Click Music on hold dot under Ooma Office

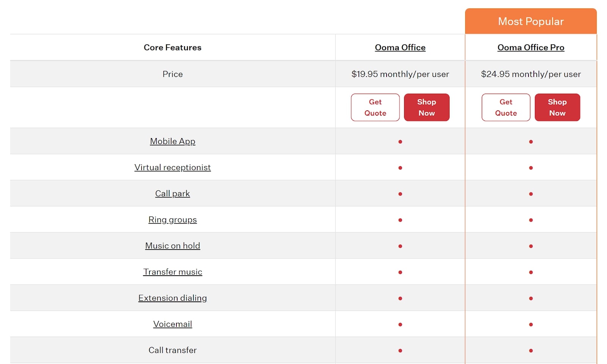point(400,246)
